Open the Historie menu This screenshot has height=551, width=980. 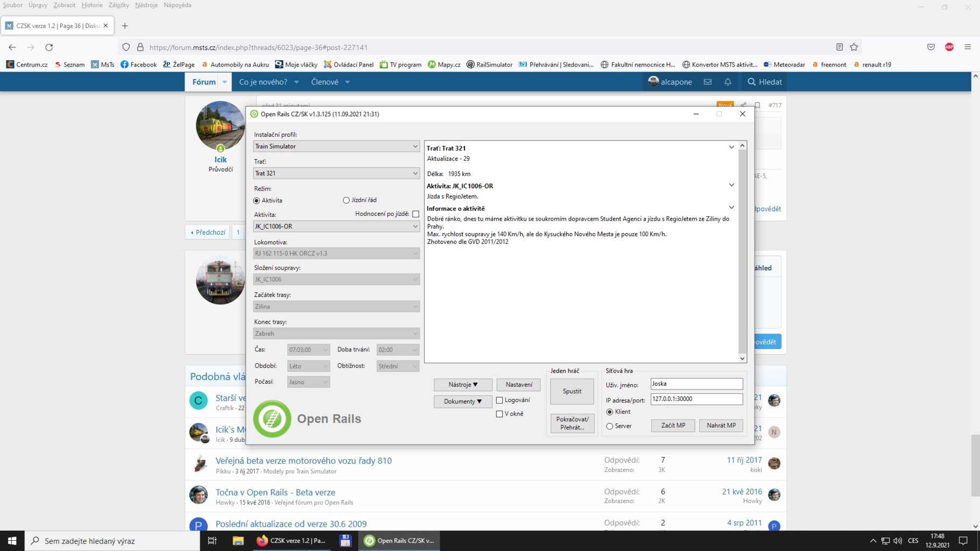coord(92,5)
